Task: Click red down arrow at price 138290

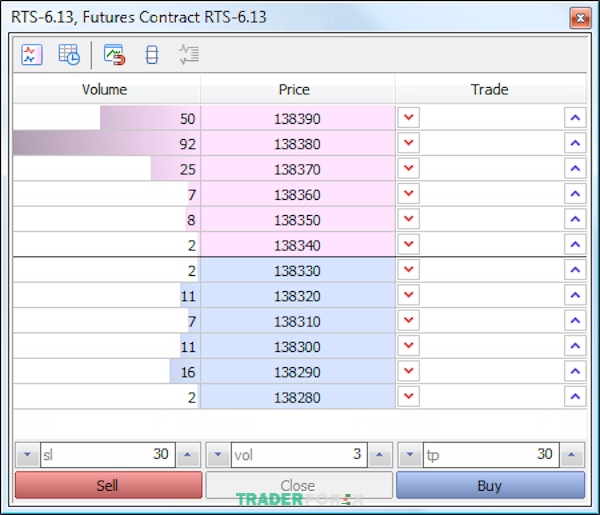Action: tap(409, 371)
